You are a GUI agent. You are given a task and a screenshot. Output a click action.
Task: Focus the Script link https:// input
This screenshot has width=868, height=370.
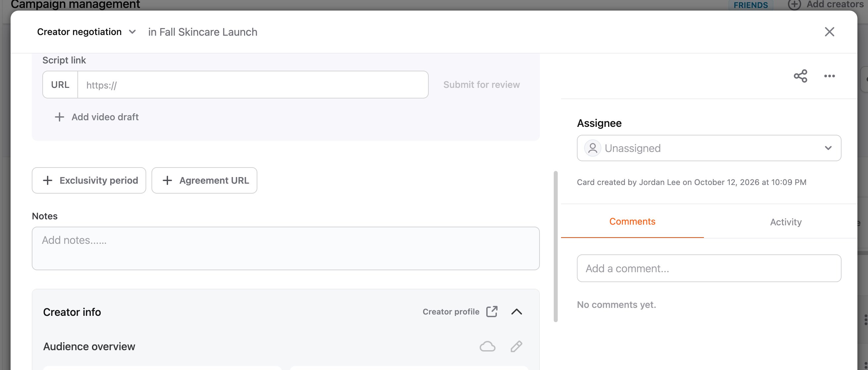pos(253,85)
